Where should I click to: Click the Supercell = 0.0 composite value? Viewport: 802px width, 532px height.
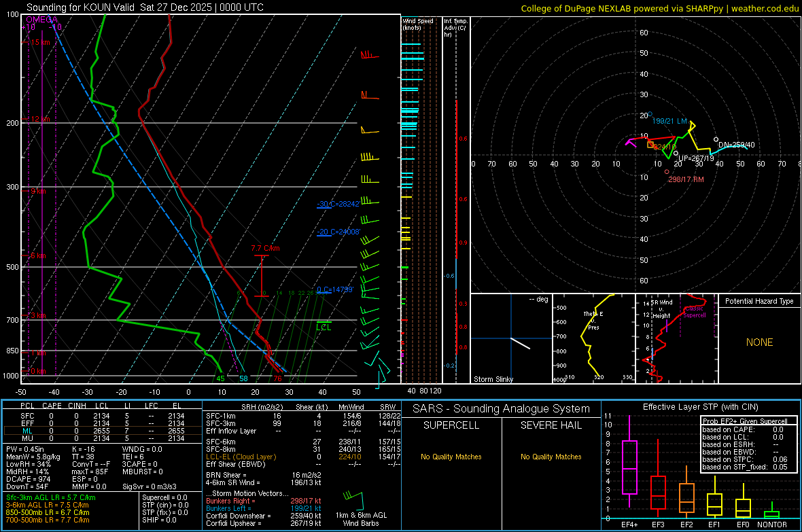164,497
